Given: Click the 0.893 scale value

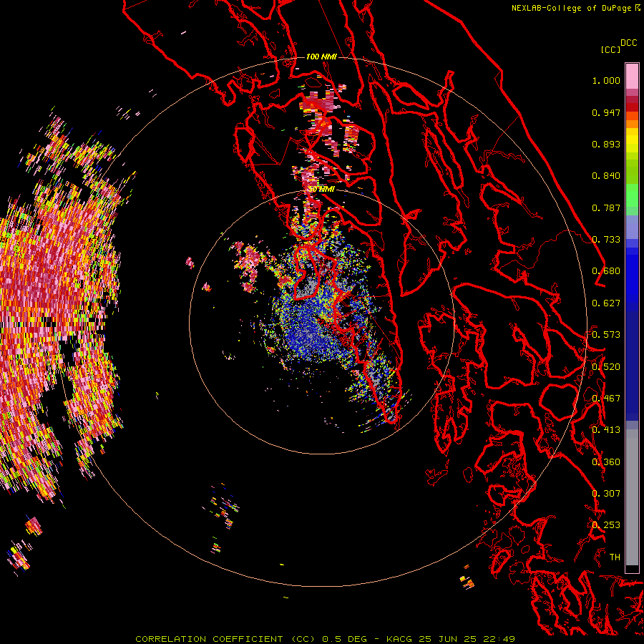Looking at the screenshot, I should tap(606, 144).
